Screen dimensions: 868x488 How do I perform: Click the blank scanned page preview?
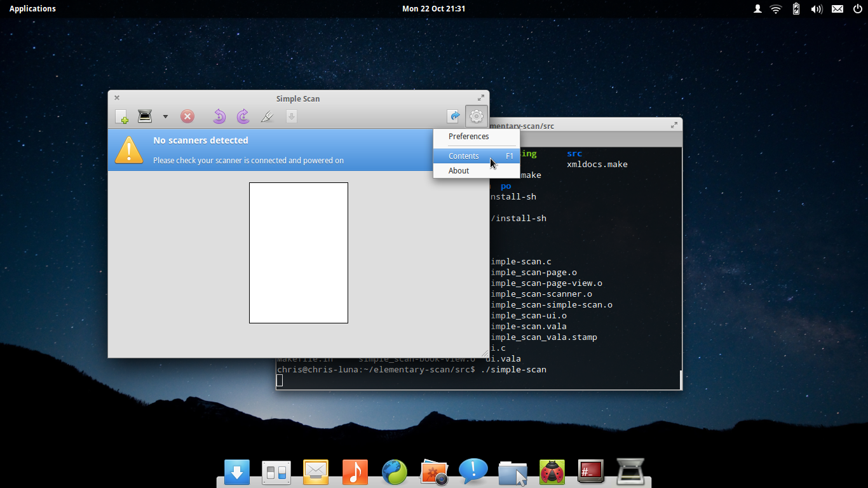298,253
